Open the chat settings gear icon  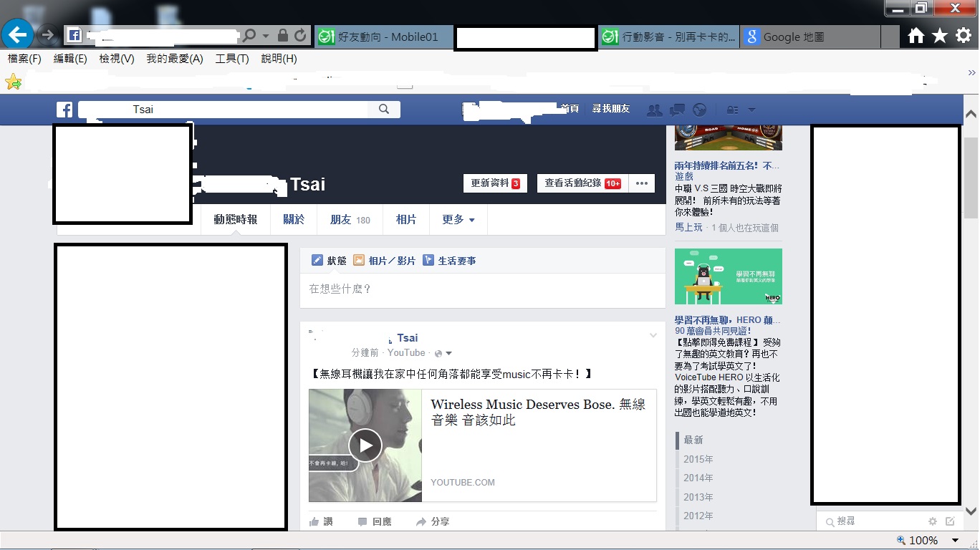coord(933,521)
